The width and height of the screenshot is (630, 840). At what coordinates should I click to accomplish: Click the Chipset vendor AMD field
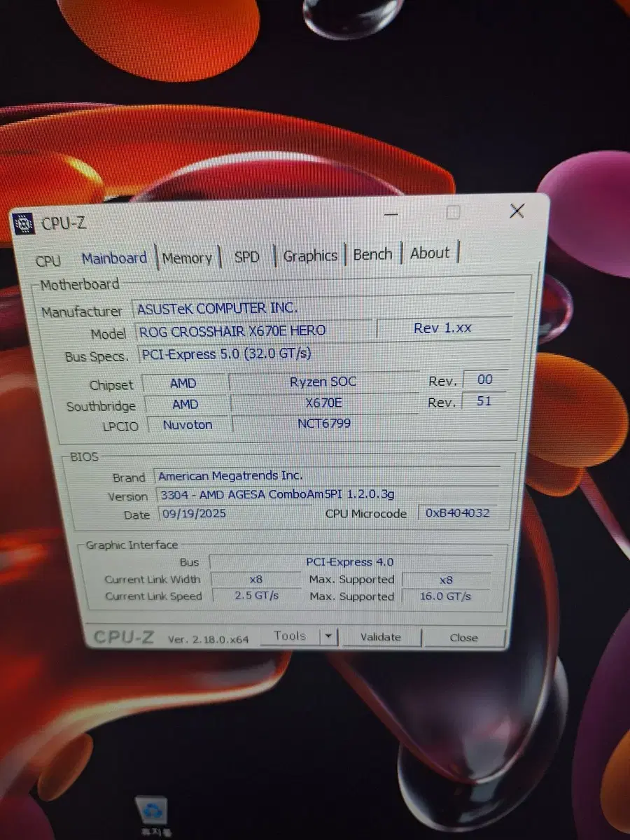pyautogui.click(x=184, y=383)
